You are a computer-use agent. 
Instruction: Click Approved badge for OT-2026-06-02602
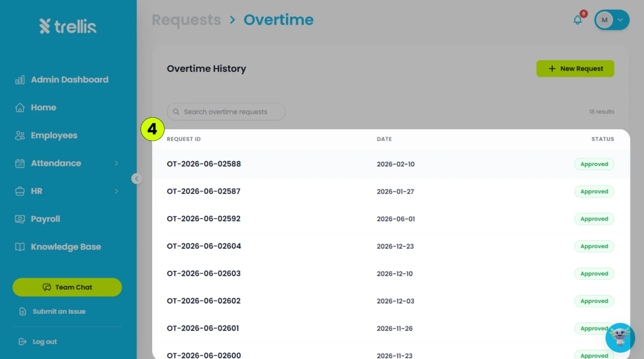click(594, 301)
